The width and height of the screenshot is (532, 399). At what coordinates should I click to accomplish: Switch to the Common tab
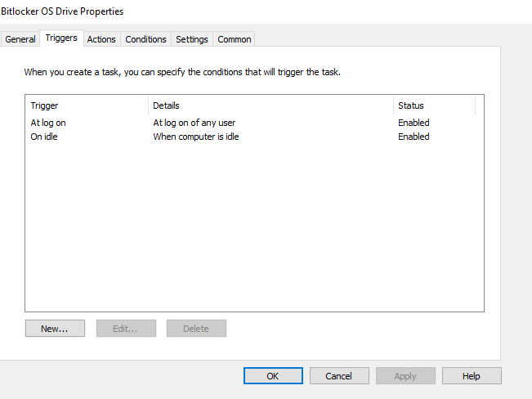point(234,39)
